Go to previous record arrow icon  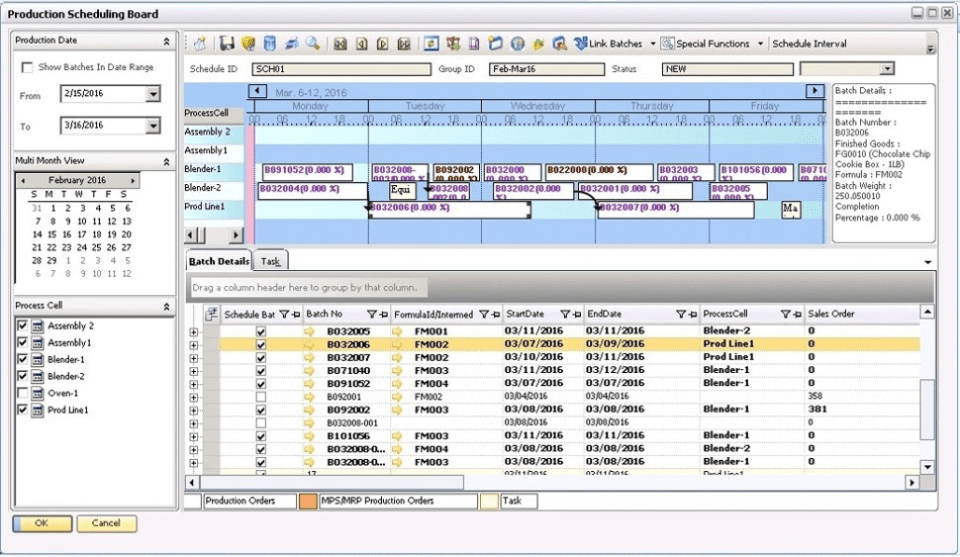pos(362,44)
